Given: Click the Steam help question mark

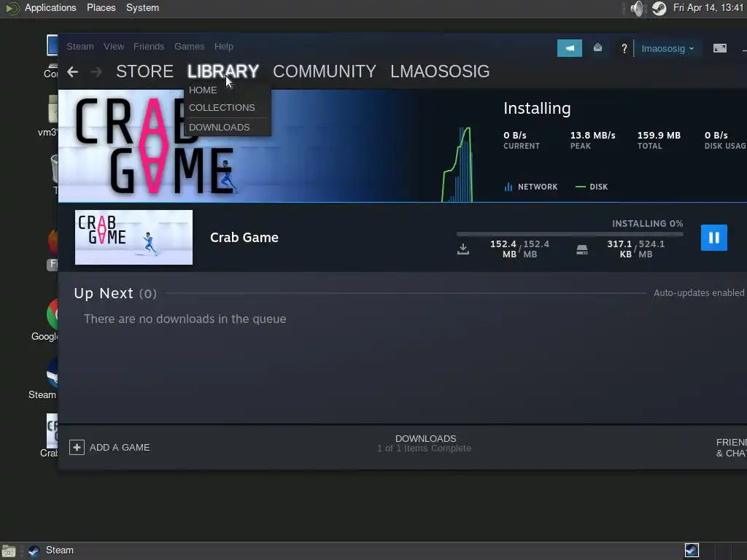Looking at the screenshot, I should click(x=624, y=48).
